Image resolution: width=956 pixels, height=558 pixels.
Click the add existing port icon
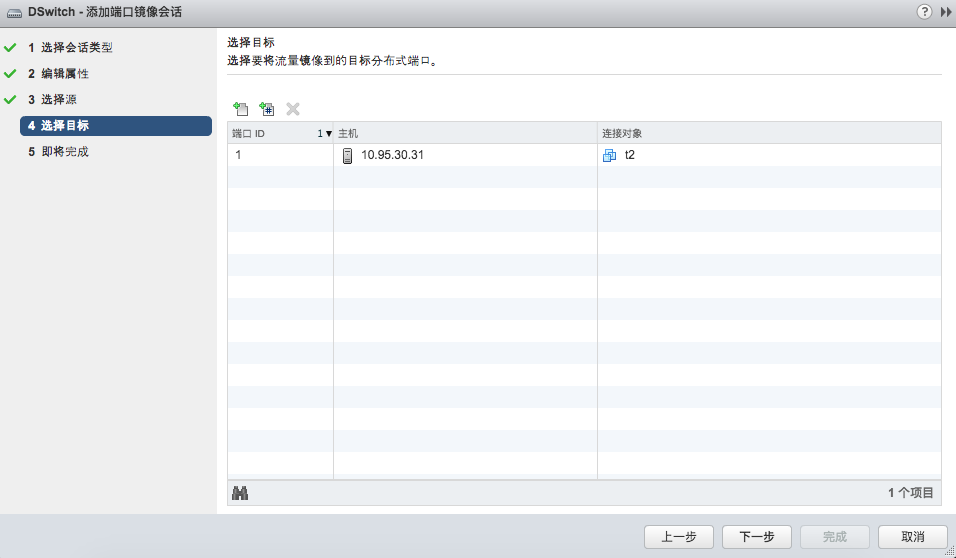tap(241, 109)
